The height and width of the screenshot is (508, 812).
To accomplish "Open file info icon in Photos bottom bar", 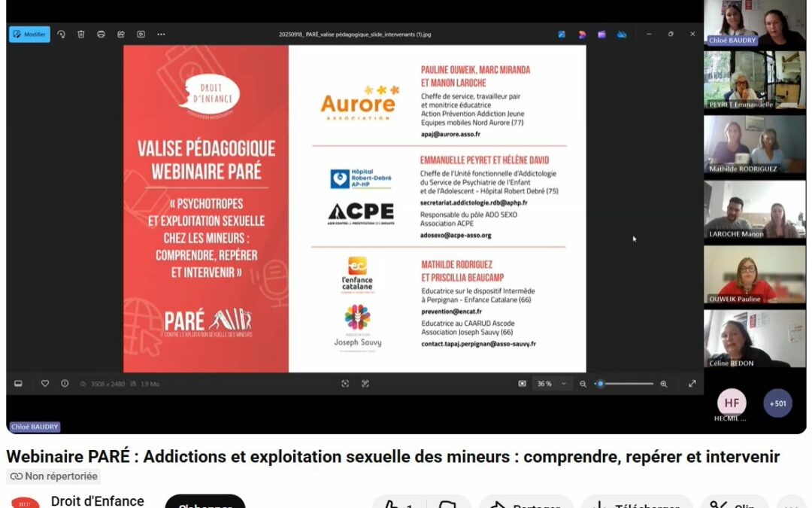I will [65, 384].
